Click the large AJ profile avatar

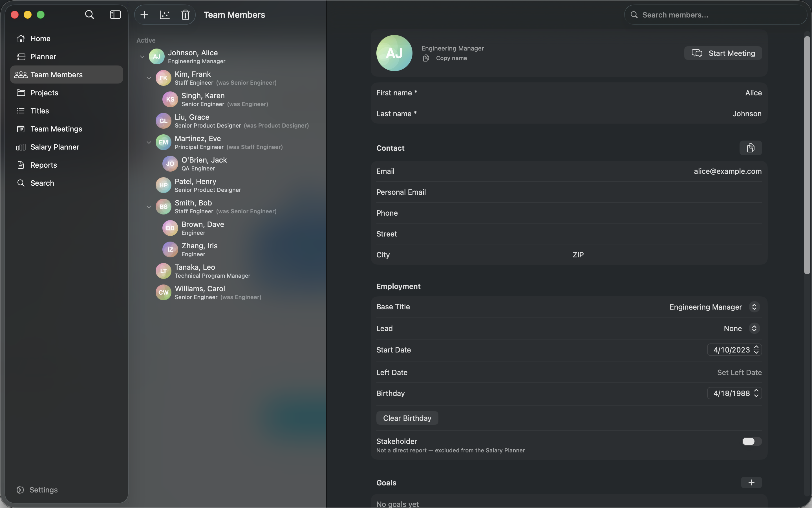click(x=394, y=53)
